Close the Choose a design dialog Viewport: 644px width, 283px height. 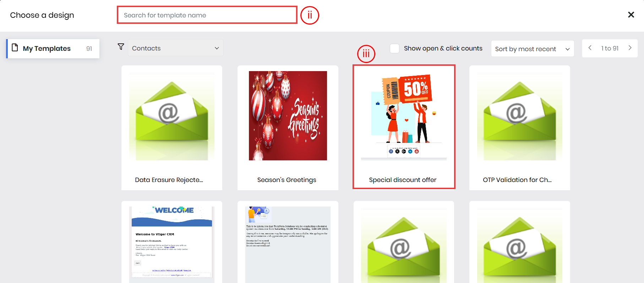click(x=631, y=15)
